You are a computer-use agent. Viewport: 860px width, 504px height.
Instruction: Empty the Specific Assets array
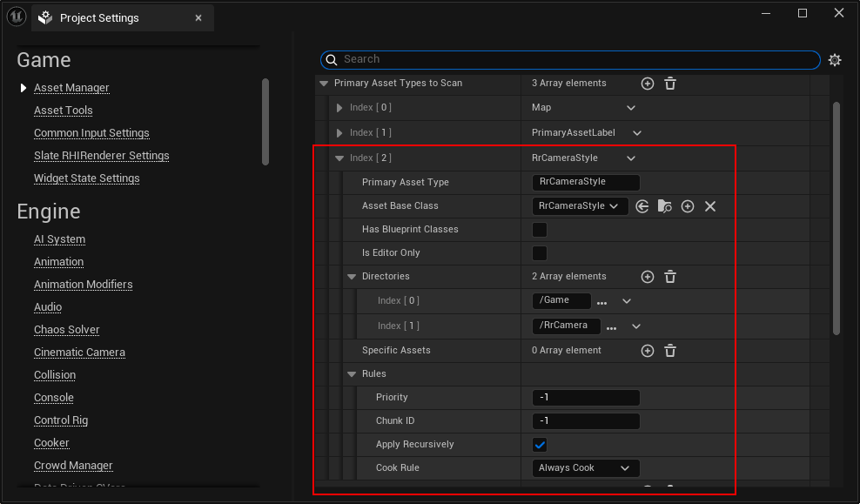pos(670,351)
